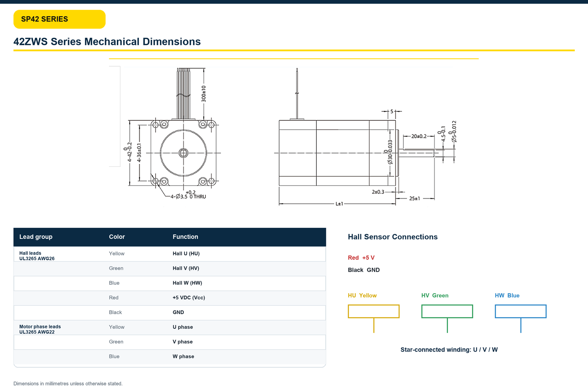Click the '4-Ø3.5 THRU' hole callout

188,195
